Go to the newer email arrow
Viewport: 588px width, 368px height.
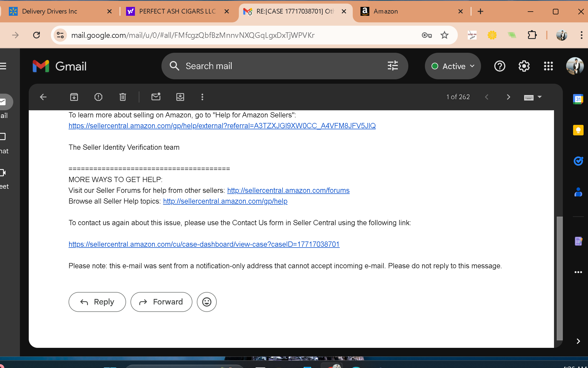click(x=487, y=97)
